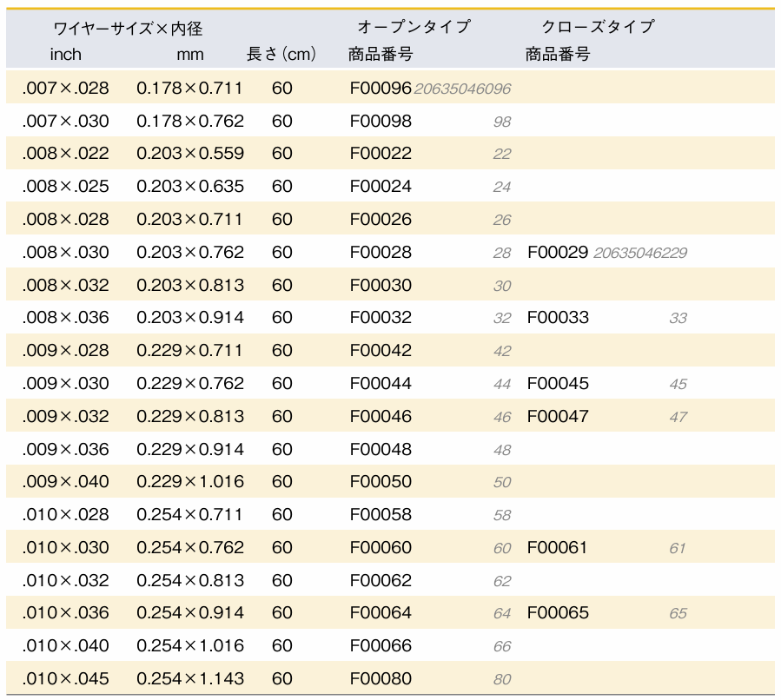Select inch size .008×.036
This screenshot has height=700, width=781.
[x=65, y=317]
